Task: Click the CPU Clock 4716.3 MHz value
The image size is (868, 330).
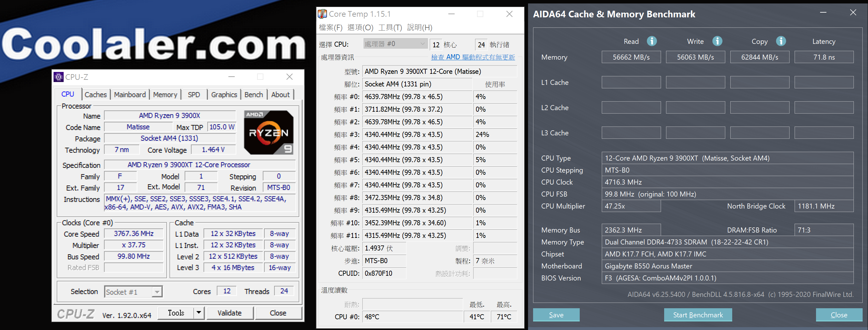Action: (x=727, y=182)
